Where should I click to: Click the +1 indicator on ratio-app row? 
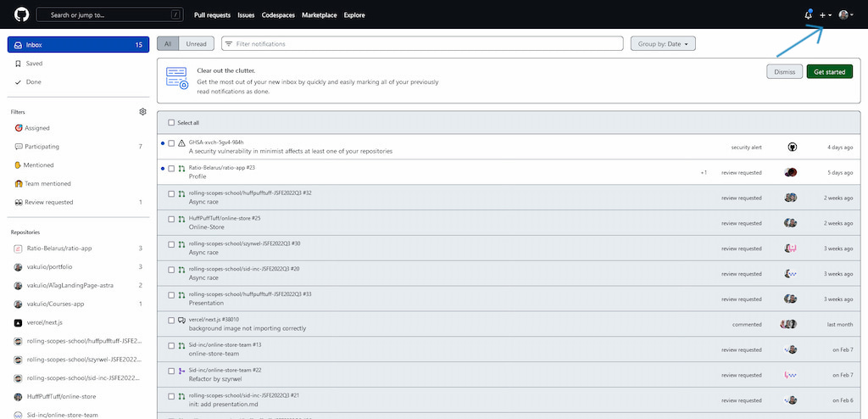tap(704, 172)
